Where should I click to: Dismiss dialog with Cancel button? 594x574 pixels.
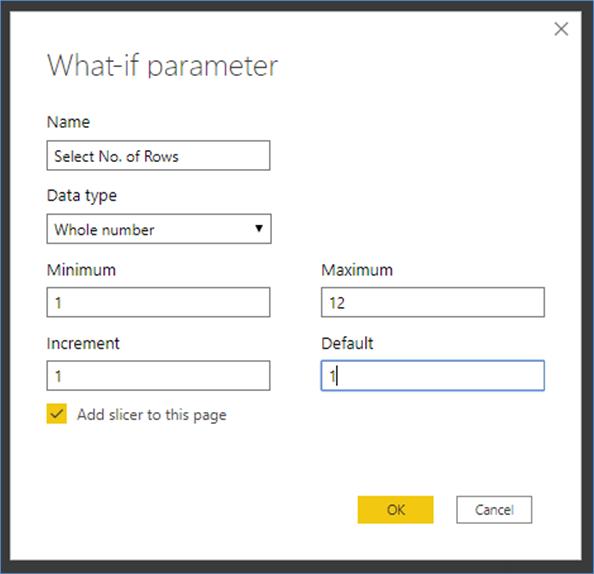click(x=494, y=510)
